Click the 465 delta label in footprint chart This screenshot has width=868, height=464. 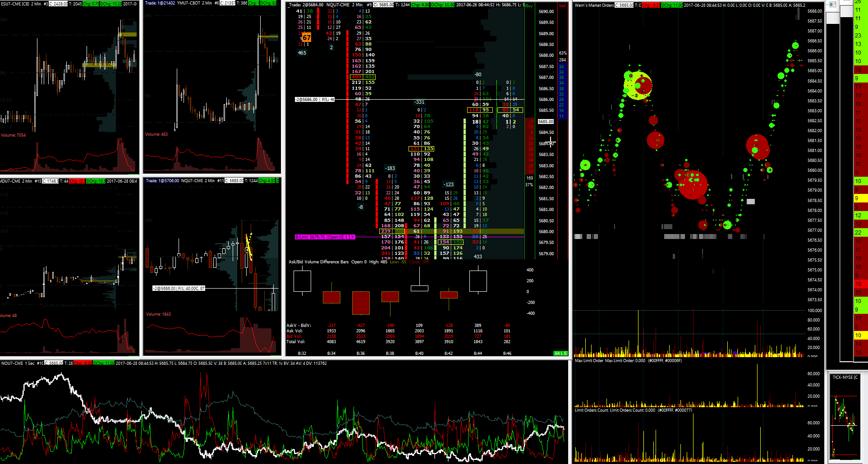tap(302, 53)
